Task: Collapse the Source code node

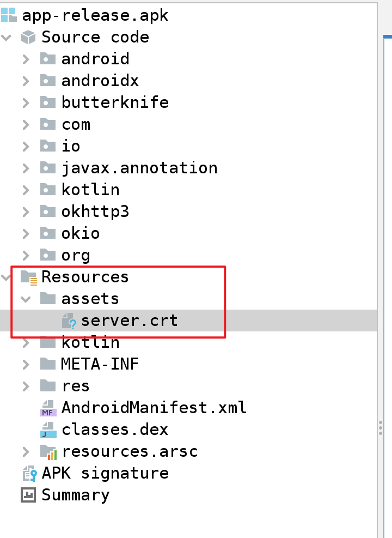Action: coord(7,38)
